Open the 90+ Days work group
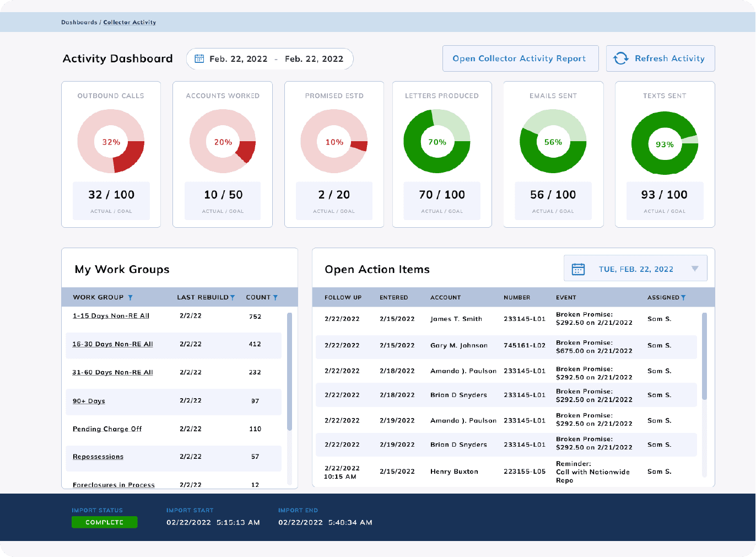Viewport: 756px width, 557px height. [88, 401]
